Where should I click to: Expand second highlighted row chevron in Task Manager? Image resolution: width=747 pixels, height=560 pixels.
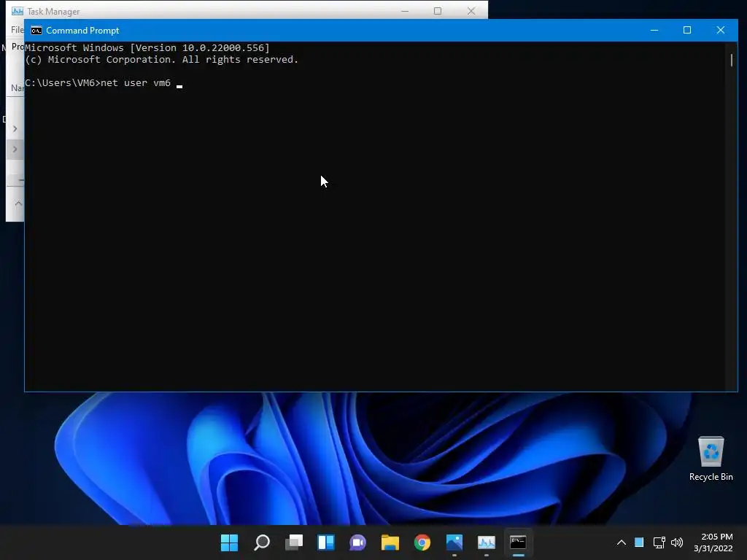tap(15, 149)
